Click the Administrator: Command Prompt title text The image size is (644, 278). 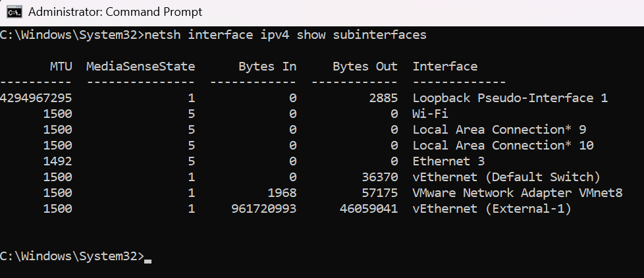point(115,12)
